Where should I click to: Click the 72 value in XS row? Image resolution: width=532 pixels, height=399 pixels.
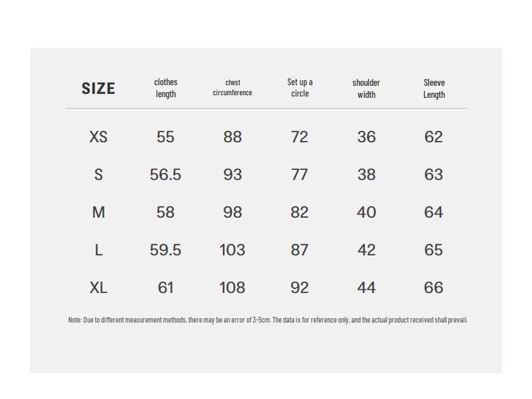coord(299,137)
